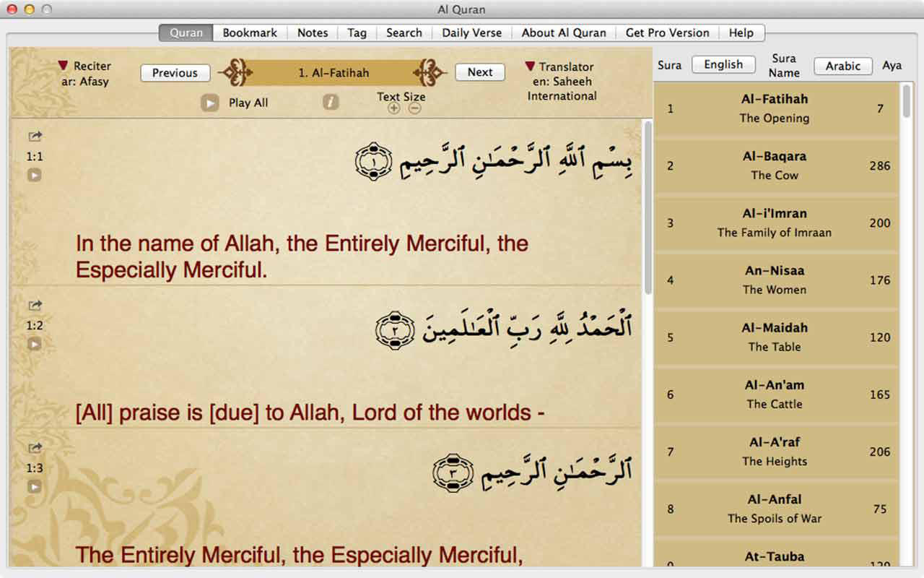This screenshot has height=578, width=924.
Task: Open the Get Pro Version tab
Action: (x=668, y=33)
